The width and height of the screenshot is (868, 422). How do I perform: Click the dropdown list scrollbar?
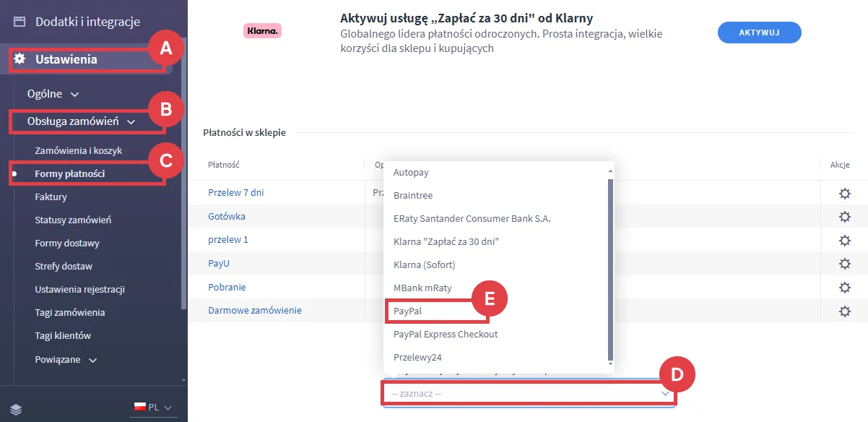point(611,267)
